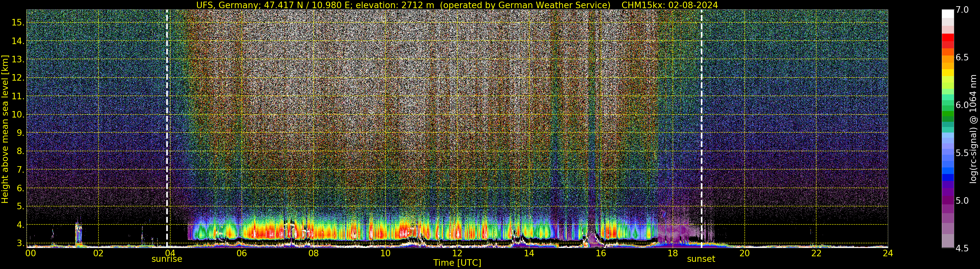Select the '10' time axis tick label
The width and height of the screenshot is (980, 269).
pos(385,253)
